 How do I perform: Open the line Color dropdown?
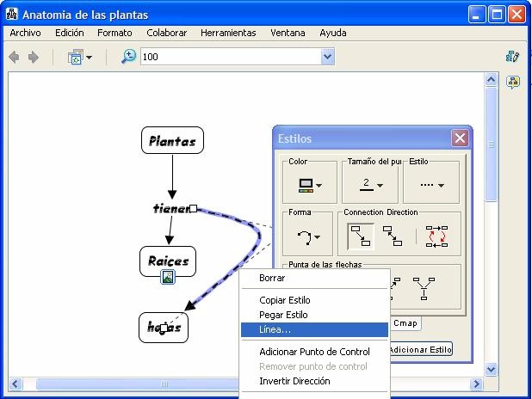[309, 185]
